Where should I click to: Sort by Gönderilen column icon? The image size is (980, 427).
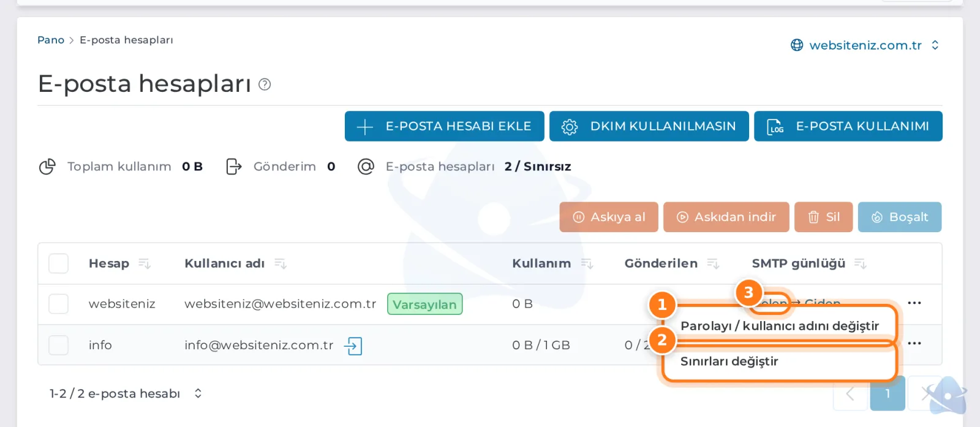tap(713, 263)
